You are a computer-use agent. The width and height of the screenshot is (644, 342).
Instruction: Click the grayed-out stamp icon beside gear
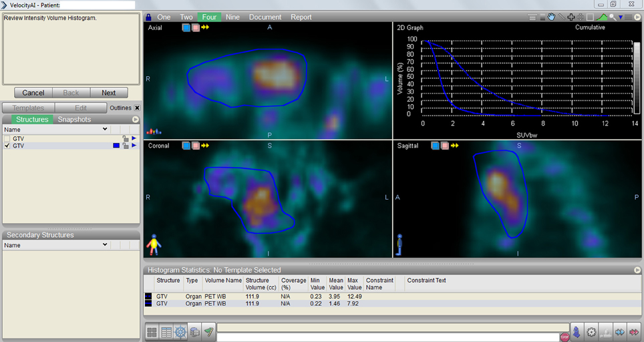(x=605, y=332)
